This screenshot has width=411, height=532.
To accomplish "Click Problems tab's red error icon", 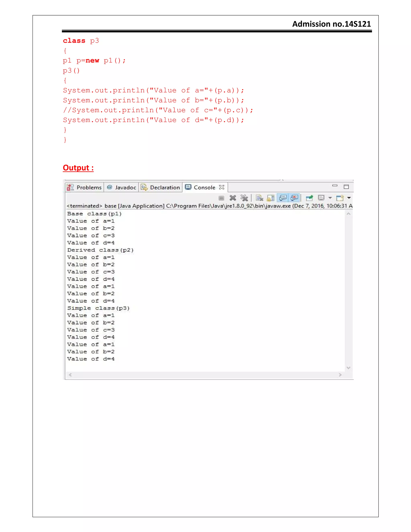I will pos(70,187).
